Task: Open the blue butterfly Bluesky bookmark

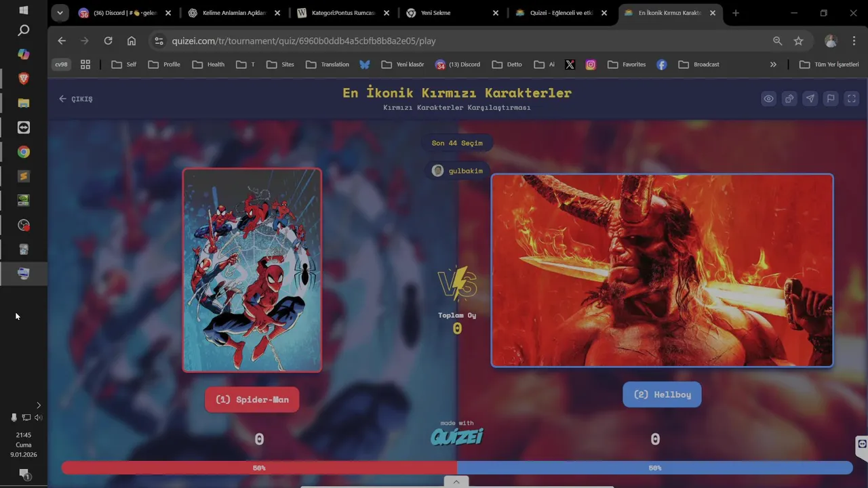Action: [x=365, y=64]
